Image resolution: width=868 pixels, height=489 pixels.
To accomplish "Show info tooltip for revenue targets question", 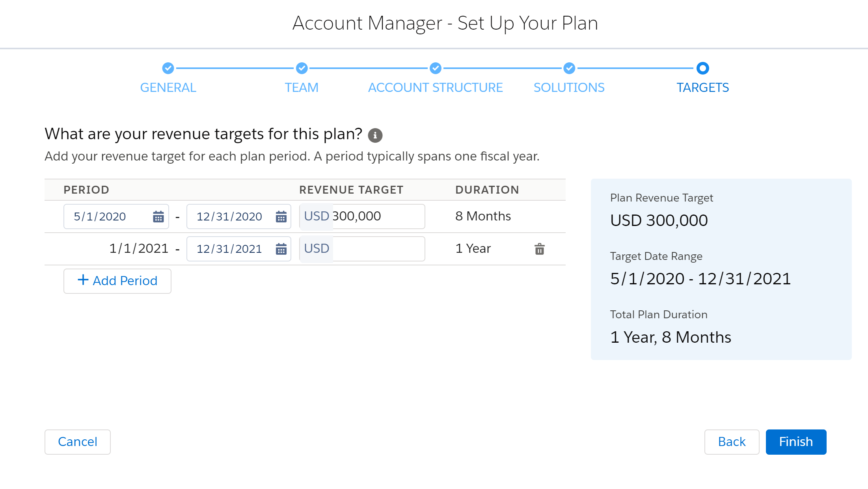I will [375, 135].
